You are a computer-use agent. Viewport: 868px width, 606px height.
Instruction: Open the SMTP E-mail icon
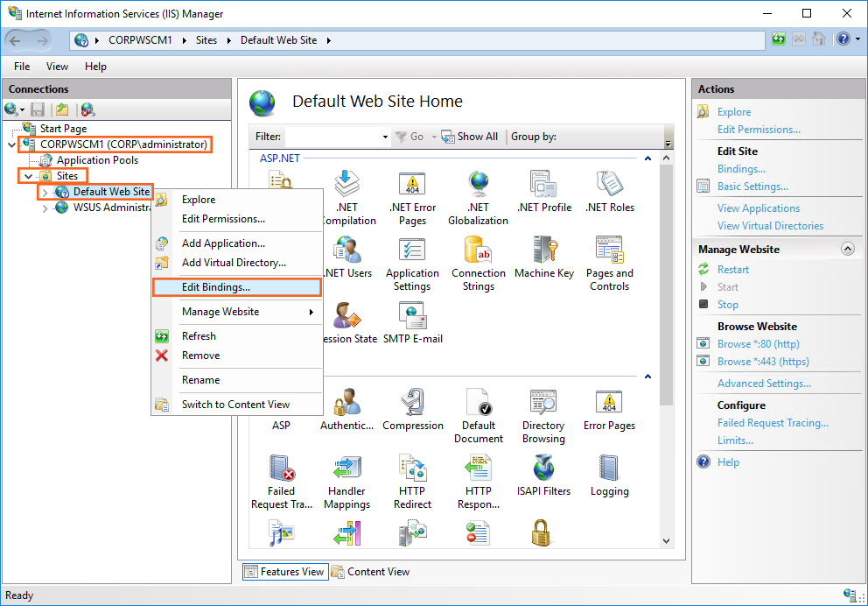[x=412, y=322]
